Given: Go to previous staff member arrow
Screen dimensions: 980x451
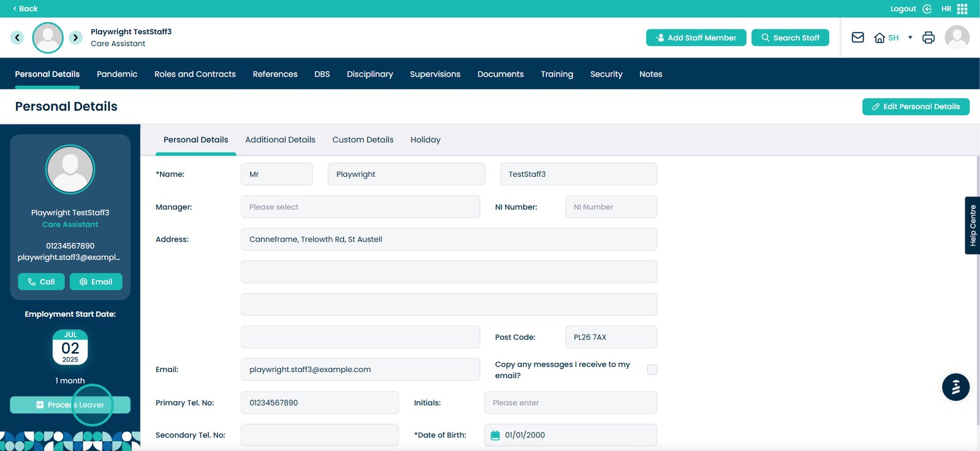Looking at the screenshot, I should (x=17, y=37).
